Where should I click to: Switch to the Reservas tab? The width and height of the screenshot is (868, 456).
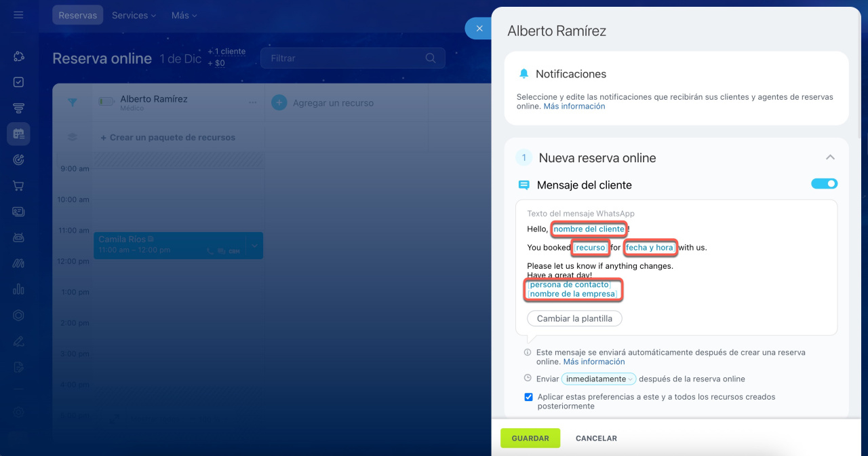point(77,15)
